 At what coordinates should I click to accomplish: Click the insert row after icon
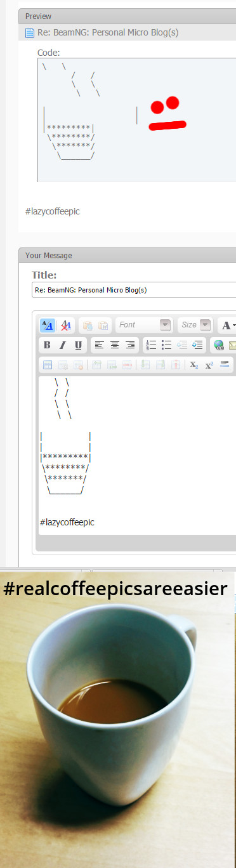(112, 365)
